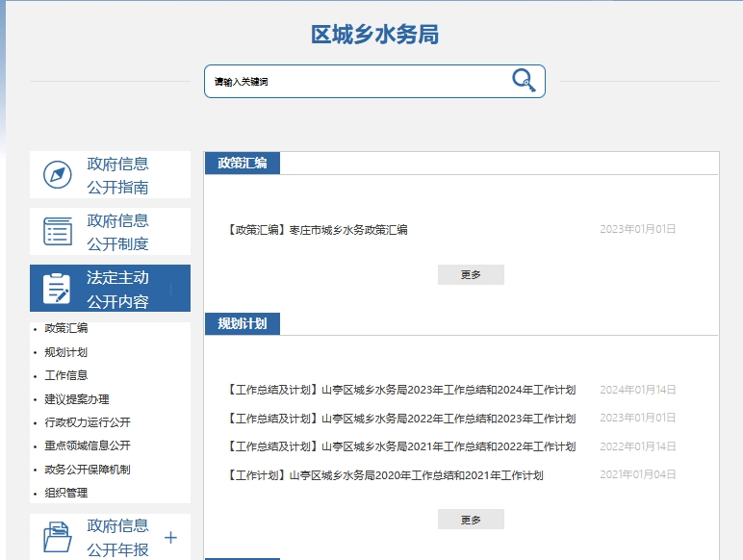Select 法定主动公开内容 menu item
Screen dimensions: 743x560
pos(110,288)
